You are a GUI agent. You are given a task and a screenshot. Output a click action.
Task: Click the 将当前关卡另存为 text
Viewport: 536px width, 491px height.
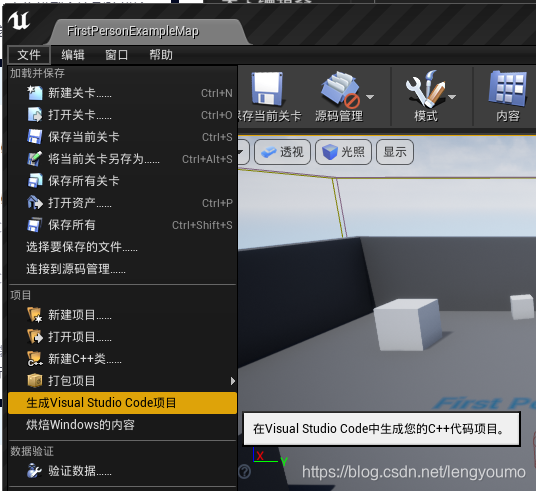coord(104,159)
